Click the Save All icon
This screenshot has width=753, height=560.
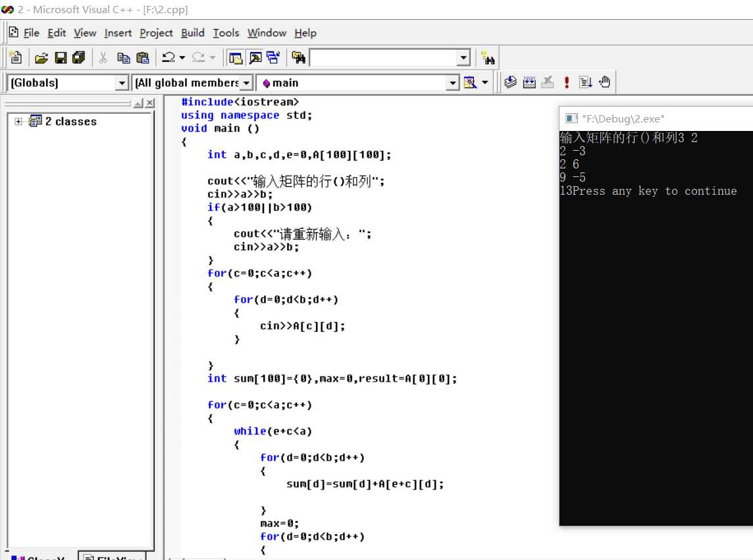tap(78, 58)
